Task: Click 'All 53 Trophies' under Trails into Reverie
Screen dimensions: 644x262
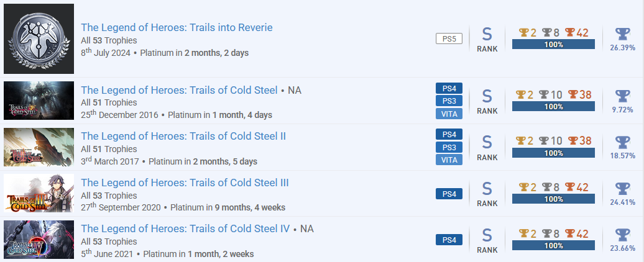Action: 109,40
